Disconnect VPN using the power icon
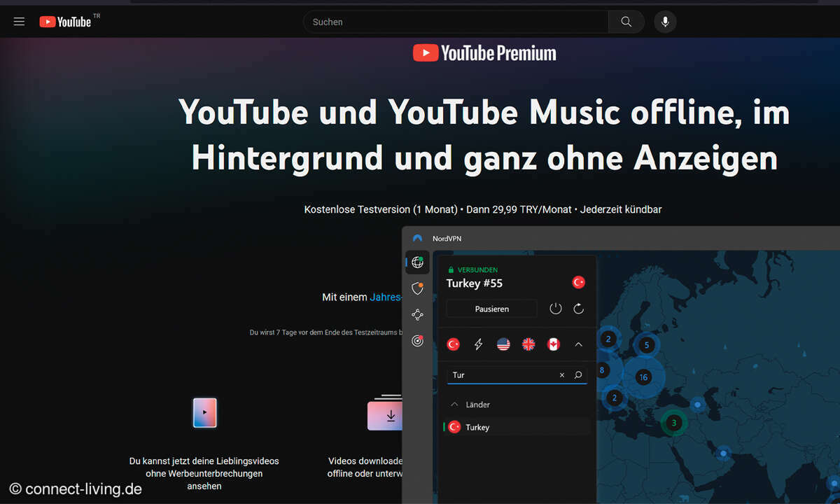 click(556, 309)
